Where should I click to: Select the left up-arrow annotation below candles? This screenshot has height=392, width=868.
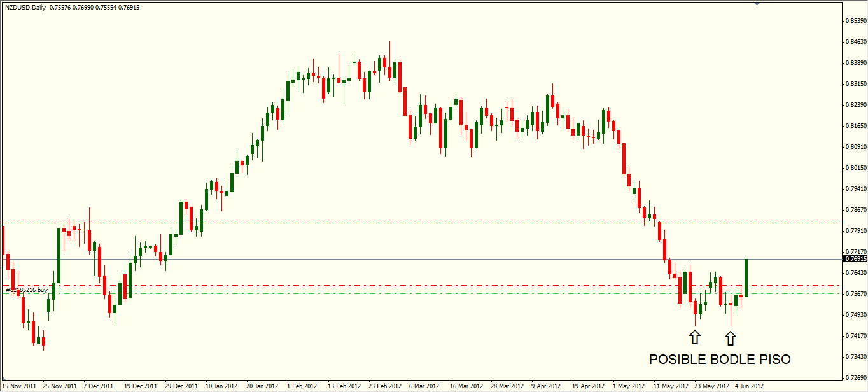point(695,336)
